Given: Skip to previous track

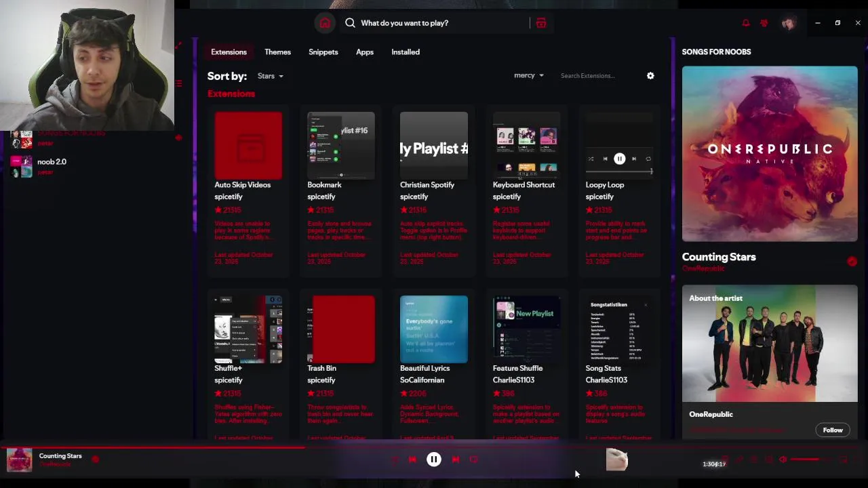Looking at the screenshot, I should coord(412,460).
